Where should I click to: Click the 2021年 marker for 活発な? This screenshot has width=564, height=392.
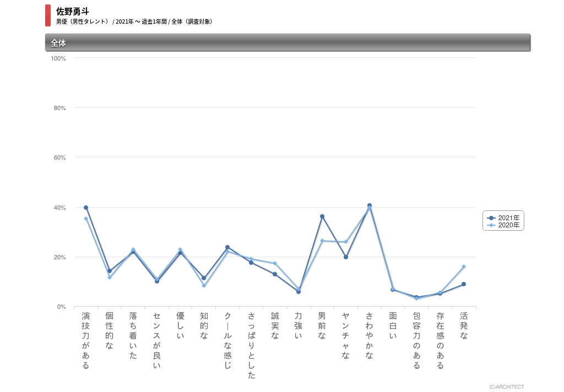pyautogui.click(x=464, y=284)
